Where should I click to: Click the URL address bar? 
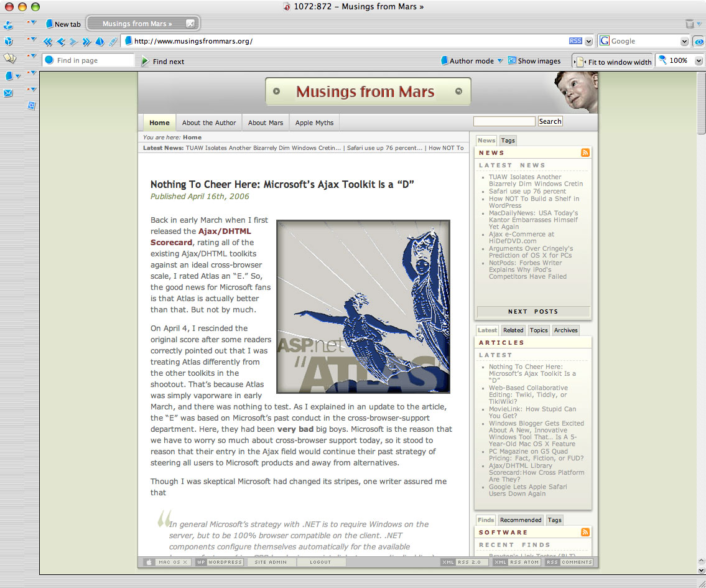coord(351,41)
